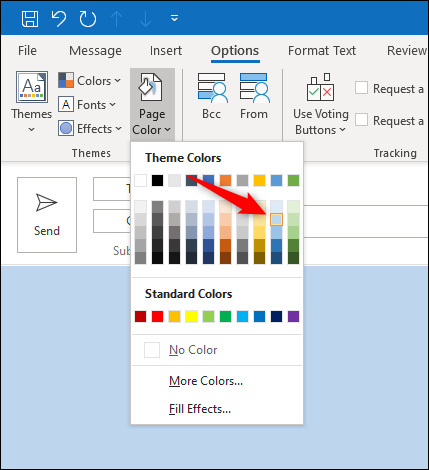Pick the green theme color swatch in top row
This screenshot has height=470, width=429.
pyautogui.click(x=293, y=181)
